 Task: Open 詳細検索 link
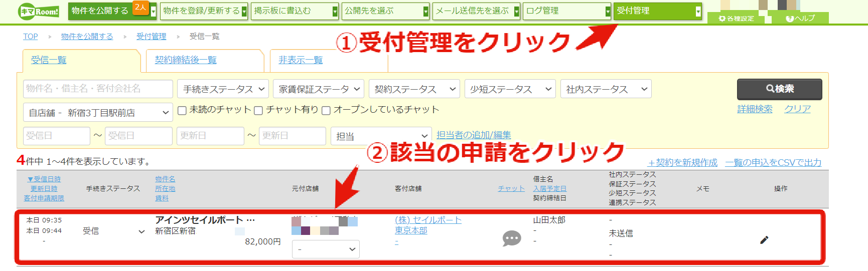pyautogui.click(x=755, y=109)
